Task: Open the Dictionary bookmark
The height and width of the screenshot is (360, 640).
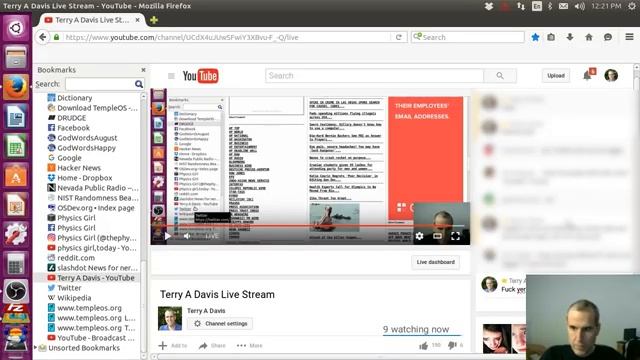Action: pos(70,98)
